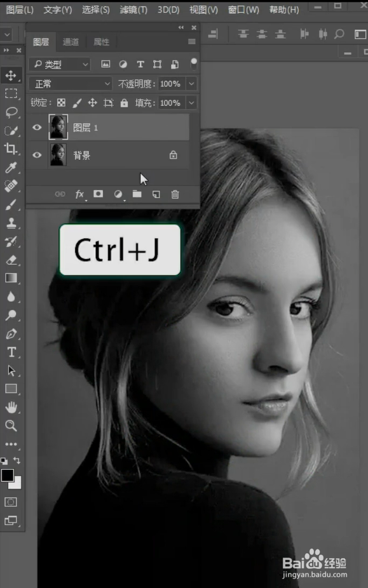Lock layer position

coord(92,103)
